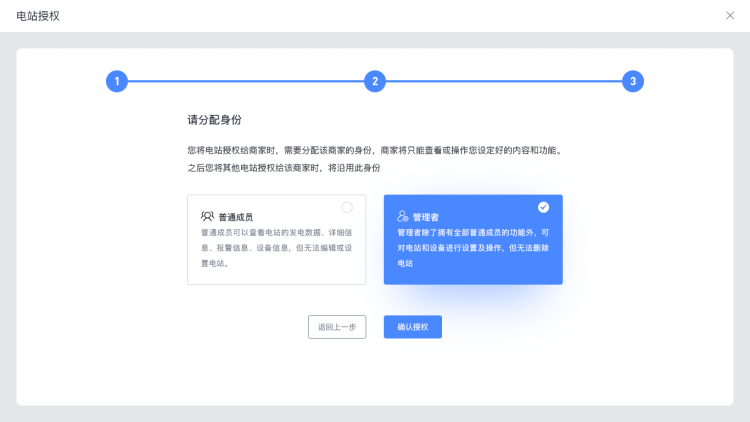Select the step 3 circle indicator
Screen dimensions: 750x422
(632, 82)
